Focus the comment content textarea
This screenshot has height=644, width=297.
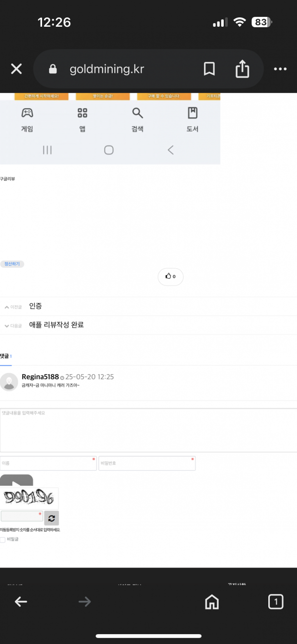pos(148,430)
